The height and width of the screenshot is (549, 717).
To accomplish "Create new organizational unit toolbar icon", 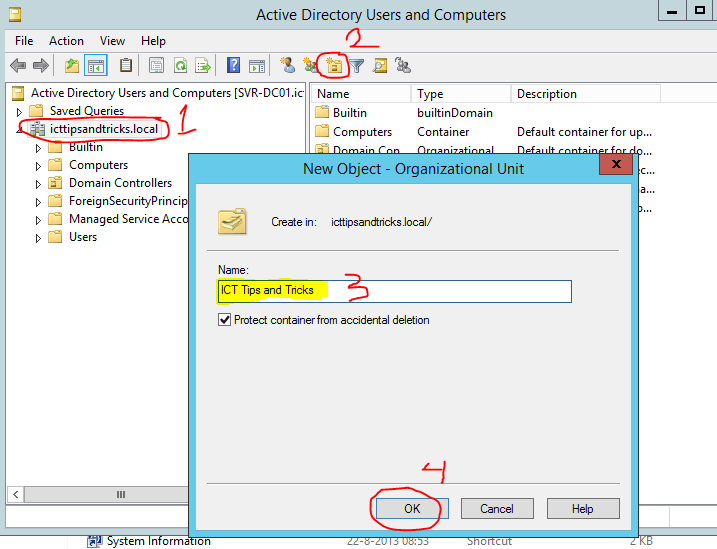I will click(x=334, y=66).
